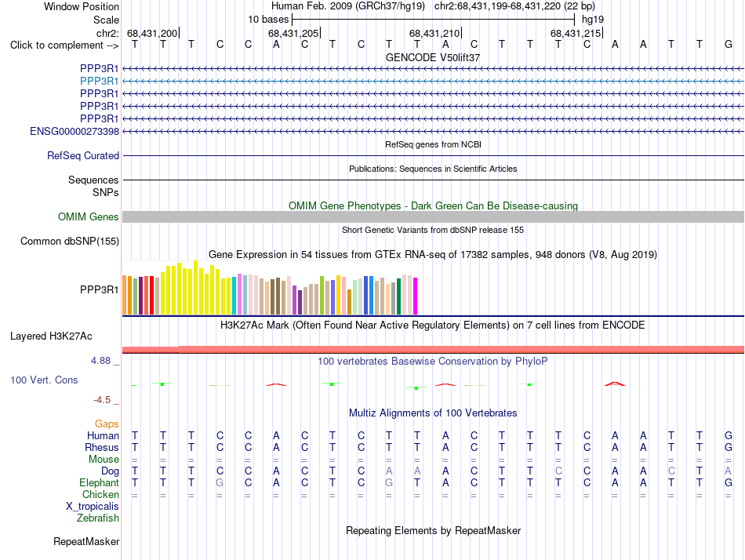Click the chr2 position marker 68,431,210
The width and height of the screenshot is (745, 560).
434,33
